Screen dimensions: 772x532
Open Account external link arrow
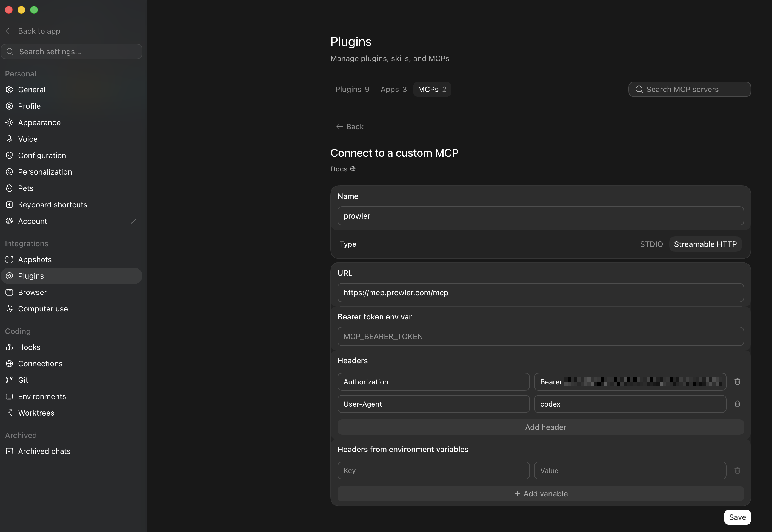point(134,221)
